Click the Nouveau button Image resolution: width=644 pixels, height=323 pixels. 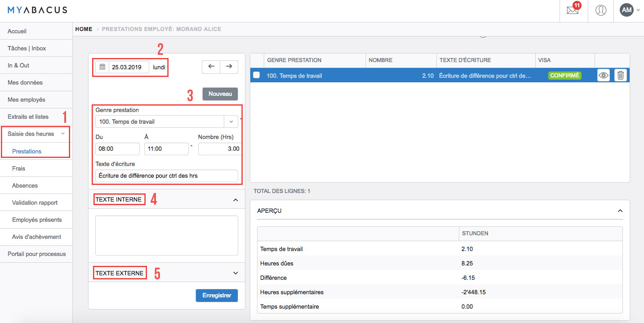[220, 94]
